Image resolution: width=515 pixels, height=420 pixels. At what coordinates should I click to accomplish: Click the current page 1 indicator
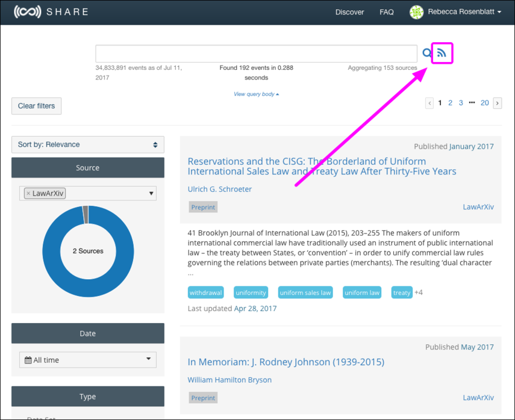pos(440,103)
